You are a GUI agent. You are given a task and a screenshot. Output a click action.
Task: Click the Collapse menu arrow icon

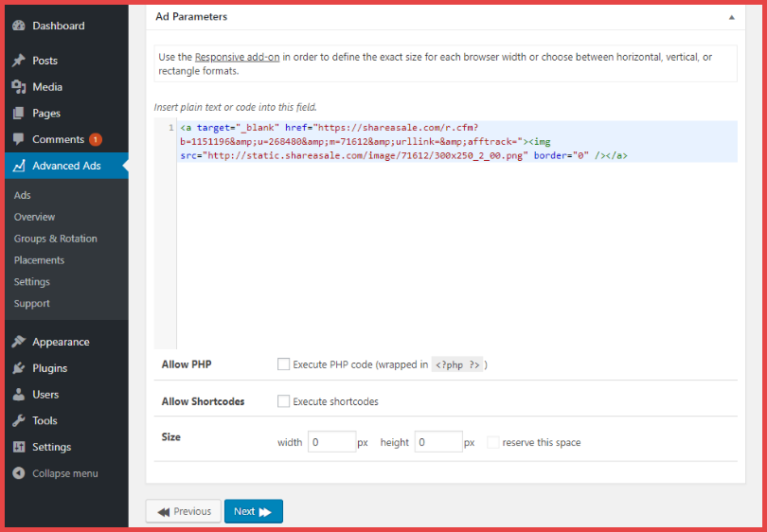point(19,473)
